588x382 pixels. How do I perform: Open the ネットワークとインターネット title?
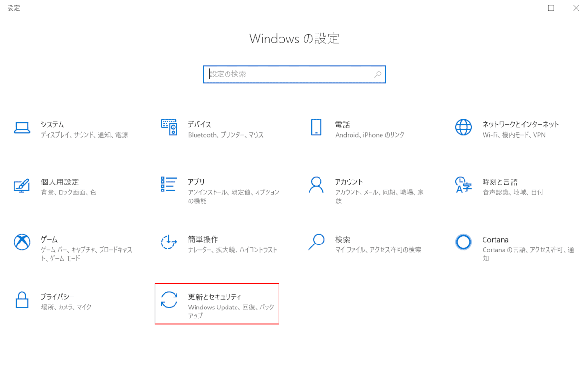(521, 125)
